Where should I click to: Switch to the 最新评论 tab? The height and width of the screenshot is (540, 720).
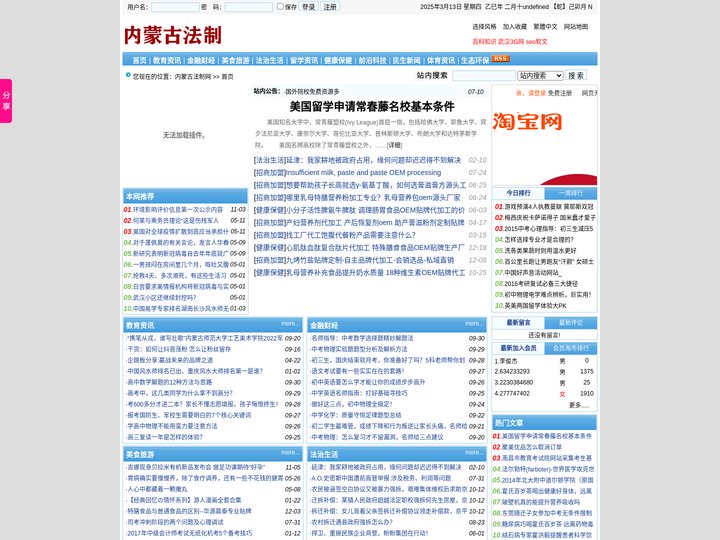point(571,322)
